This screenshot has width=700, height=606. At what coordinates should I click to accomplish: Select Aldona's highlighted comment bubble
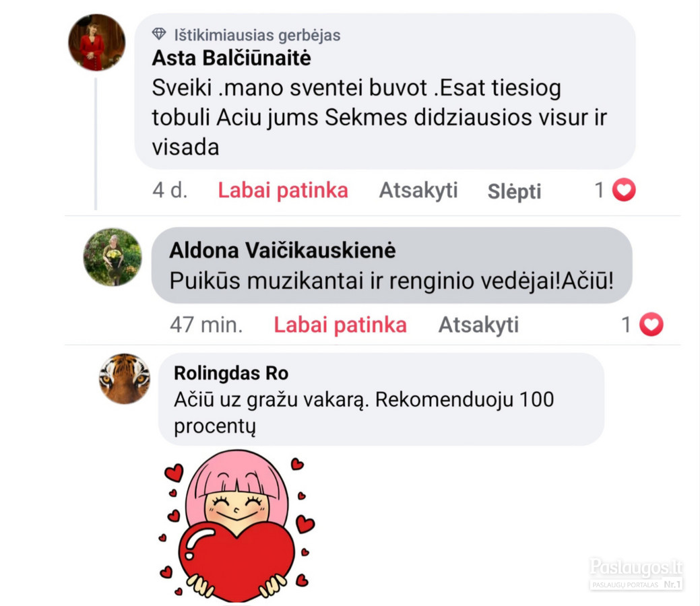[x=391, y=265]
